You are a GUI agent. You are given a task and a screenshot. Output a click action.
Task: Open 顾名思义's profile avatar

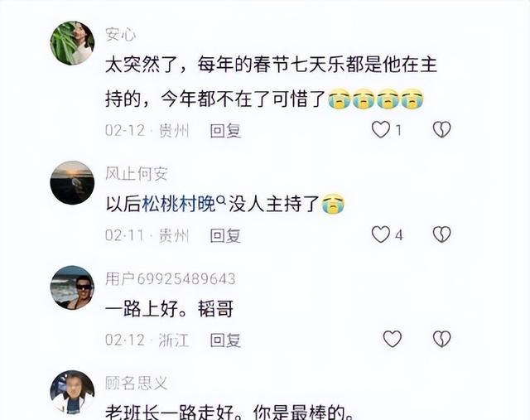click(x=72, y=393)
